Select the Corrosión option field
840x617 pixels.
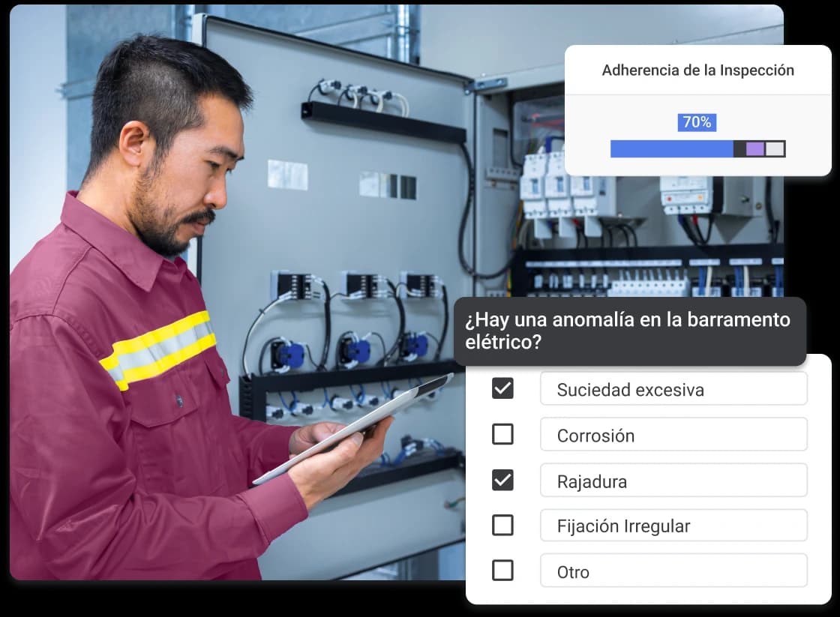click(673, 435)
